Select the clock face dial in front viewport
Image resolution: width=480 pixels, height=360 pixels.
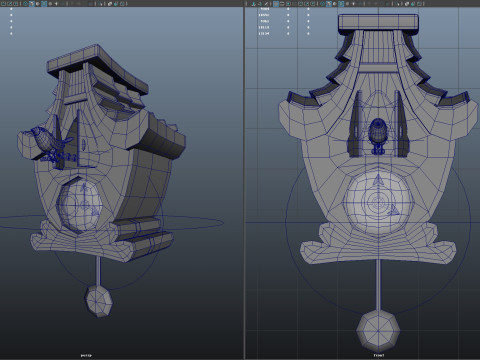coord(378,202)
